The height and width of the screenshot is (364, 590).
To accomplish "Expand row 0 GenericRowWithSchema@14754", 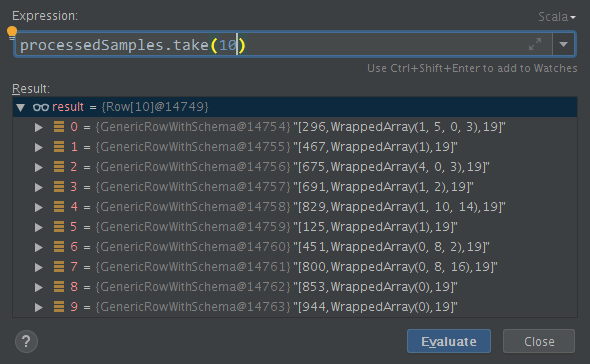I will coord(38,127).
